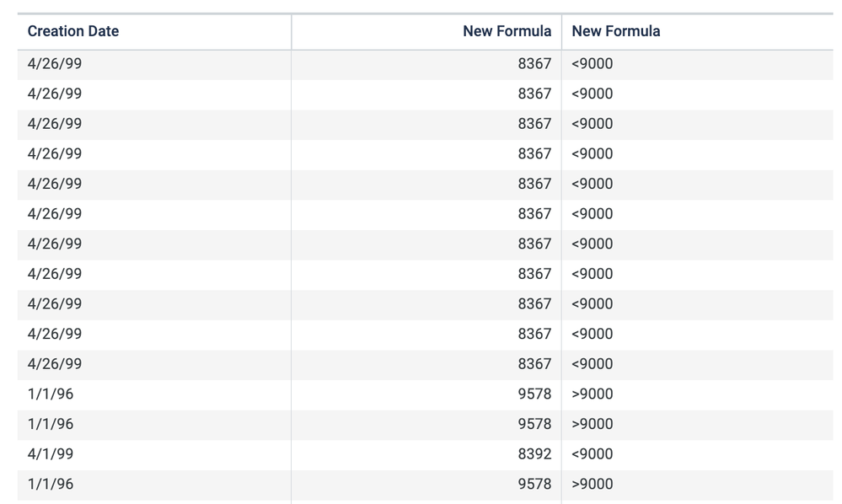Click the 8392 value cell
This screenshot has width=842, height=504.
tap(534, 453)
